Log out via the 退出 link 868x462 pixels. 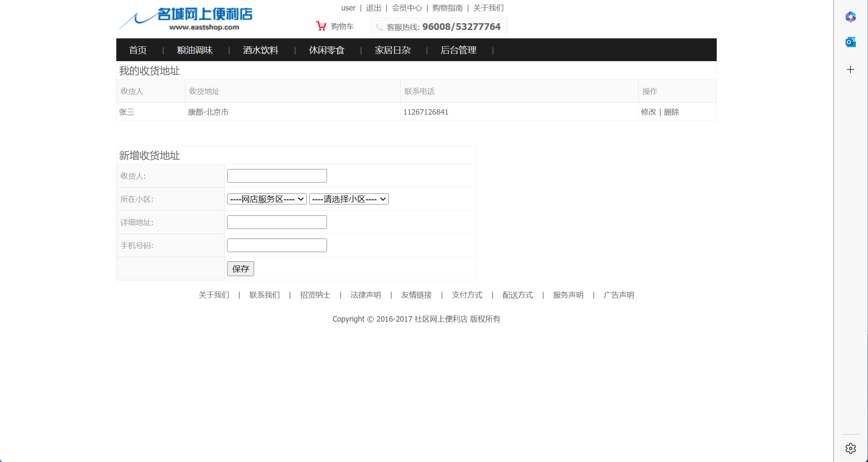click(x=372, y=8)
